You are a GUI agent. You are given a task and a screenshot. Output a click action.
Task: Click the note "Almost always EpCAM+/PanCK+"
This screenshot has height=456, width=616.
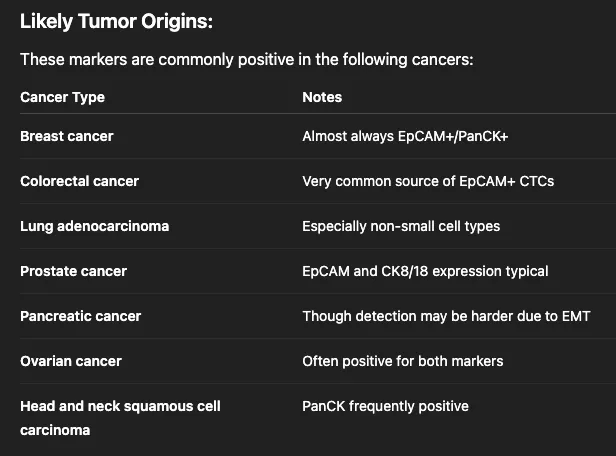[405, 136]
